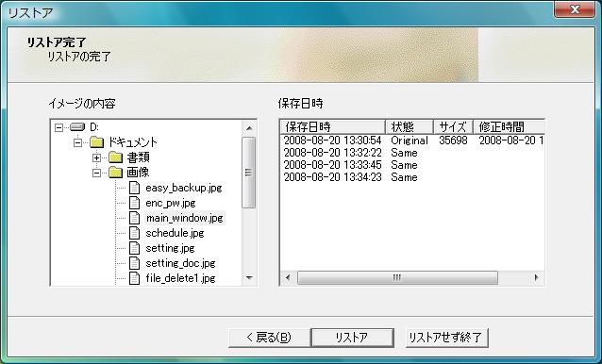Click the 画像 folder icon
The height and width of the screenshot is (364, 602).
tap(115, 173)
